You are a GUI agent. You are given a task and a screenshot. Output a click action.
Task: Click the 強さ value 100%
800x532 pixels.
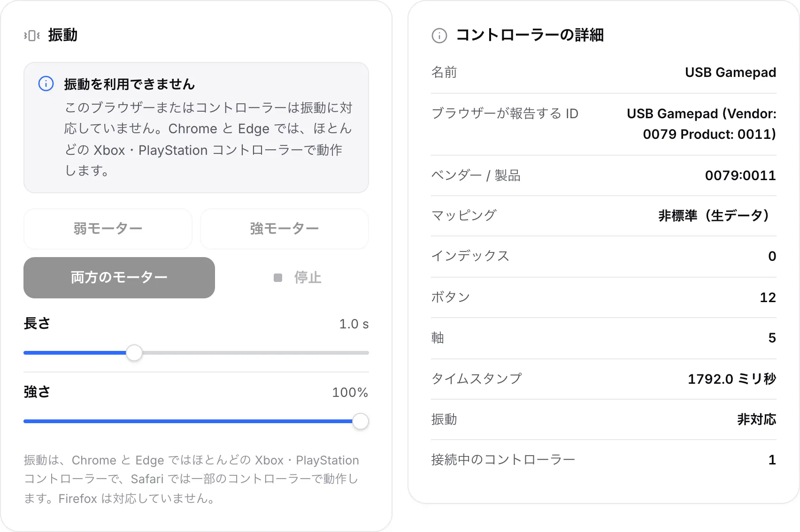tap(350, 392)
